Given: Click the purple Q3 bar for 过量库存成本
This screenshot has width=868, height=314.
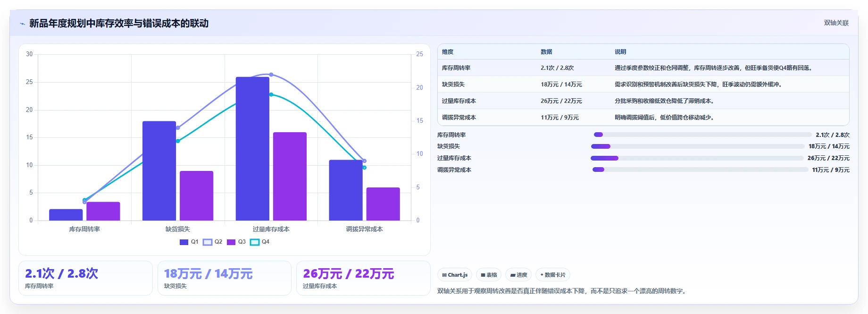Looking at the screenshot, I should 290,176.
